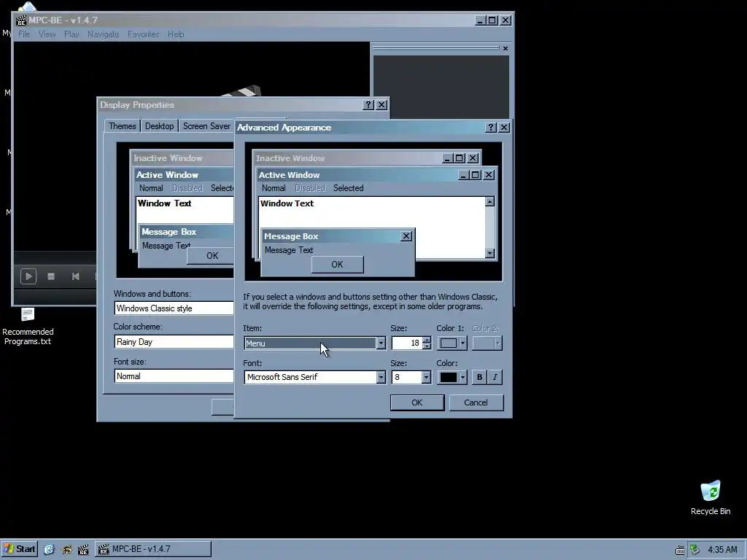Open File menu in MPC-BE
747x560 pixels.
24,34
